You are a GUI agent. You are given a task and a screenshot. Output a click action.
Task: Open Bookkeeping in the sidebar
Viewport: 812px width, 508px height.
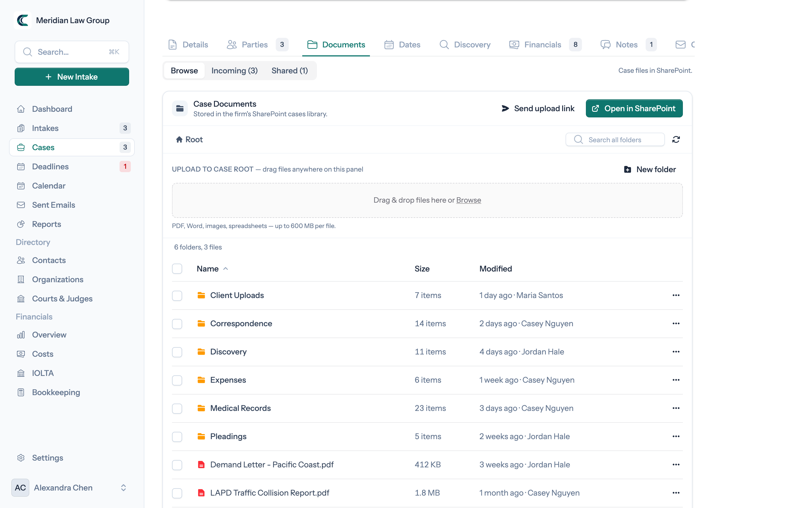point(72,392)
